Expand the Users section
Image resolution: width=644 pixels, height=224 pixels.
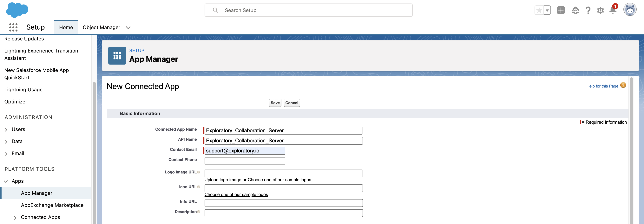pyautogui.click(x=6, y=129)
